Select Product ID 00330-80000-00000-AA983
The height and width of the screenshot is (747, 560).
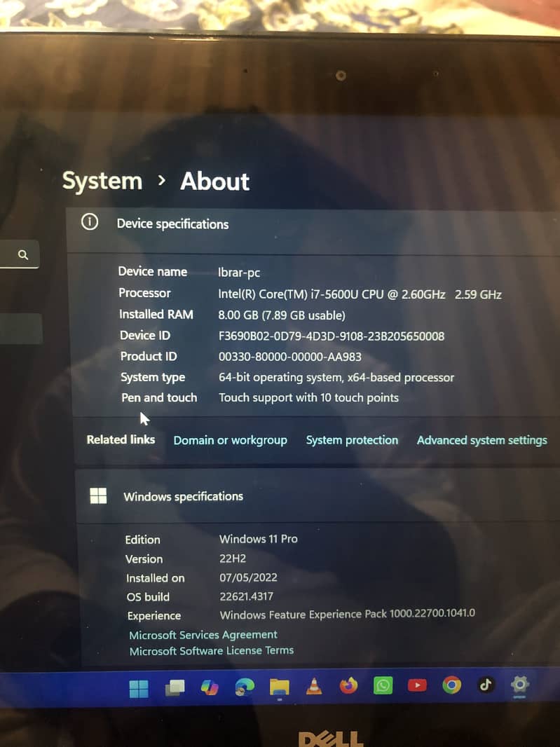coord(289,357)
